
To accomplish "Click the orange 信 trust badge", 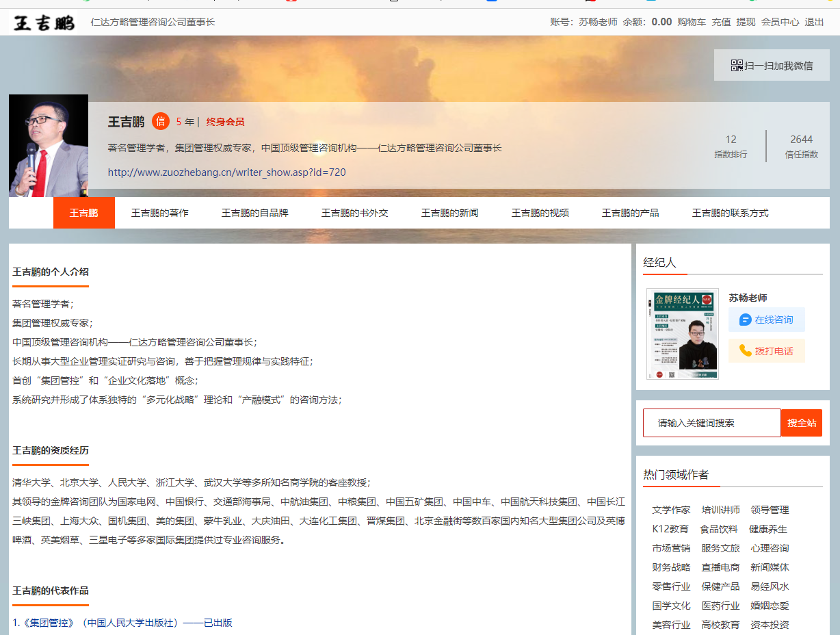I will click(x=161, y=122).
